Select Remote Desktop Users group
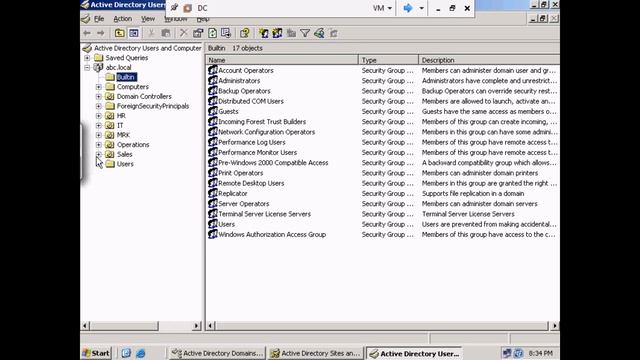Image resolution: width=640 pixels, height=360 pixels. 251,183
